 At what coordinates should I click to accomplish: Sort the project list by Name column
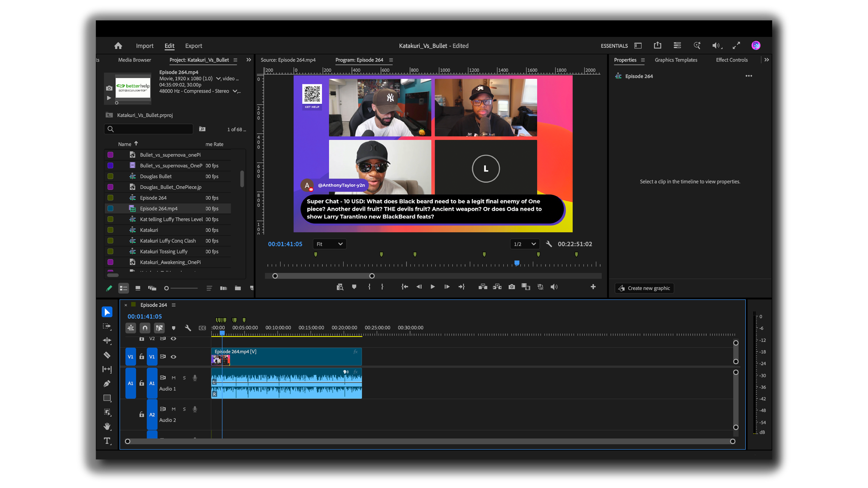click(x=125, y=144)
